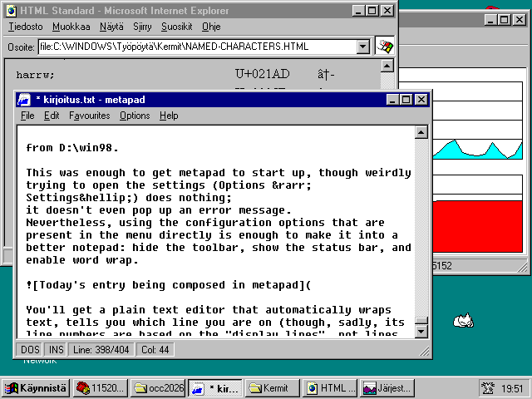Click the Windows flag throbber icon
Screen dimensions: 532x399
(385, 47)
